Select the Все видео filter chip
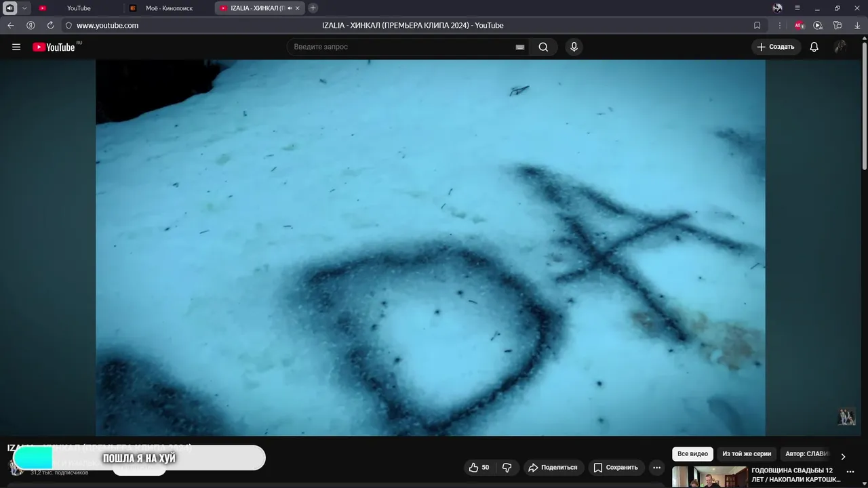Image resolution: width=868 pixels, height=488 pixels. (692, 454)
